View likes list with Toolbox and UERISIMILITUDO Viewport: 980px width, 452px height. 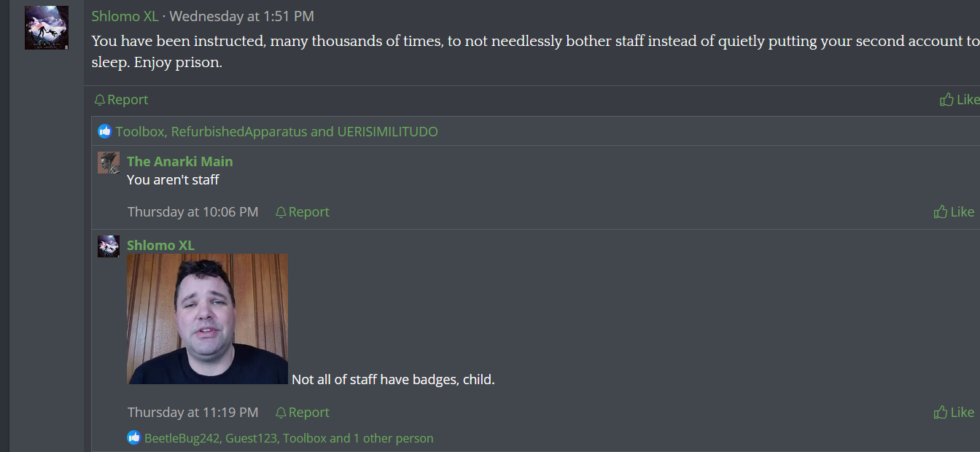coord(277,132)
